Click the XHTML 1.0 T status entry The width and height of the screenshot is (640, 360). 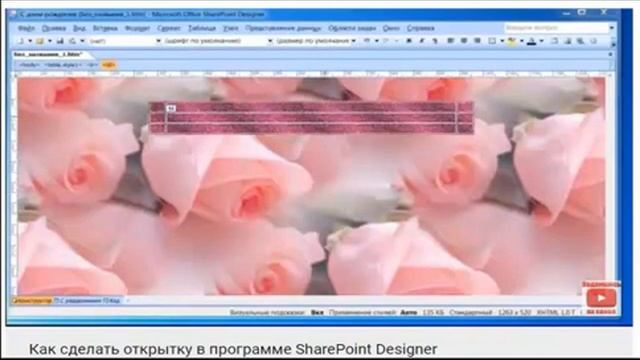tap(555, 312)
